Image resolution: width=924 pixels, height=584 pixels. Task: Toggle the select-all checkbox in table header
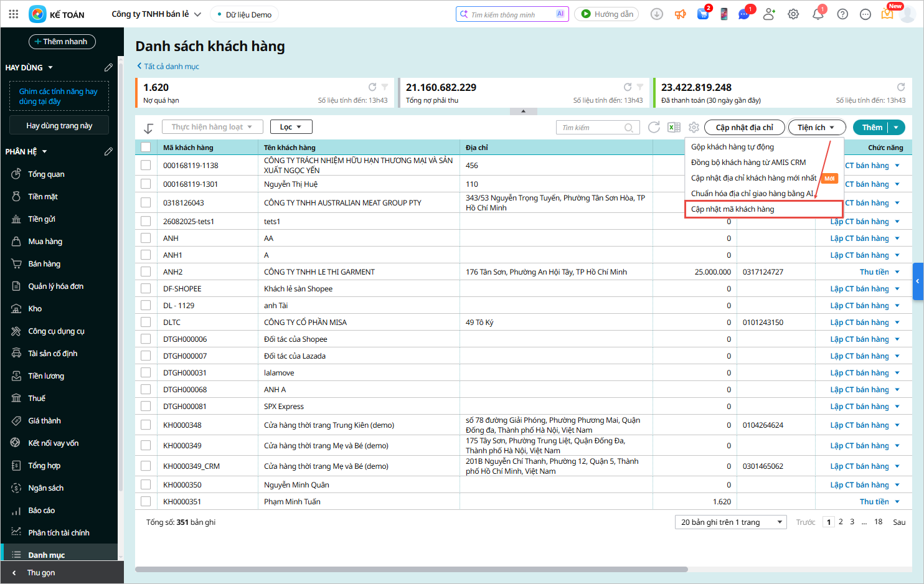(146, 148)
